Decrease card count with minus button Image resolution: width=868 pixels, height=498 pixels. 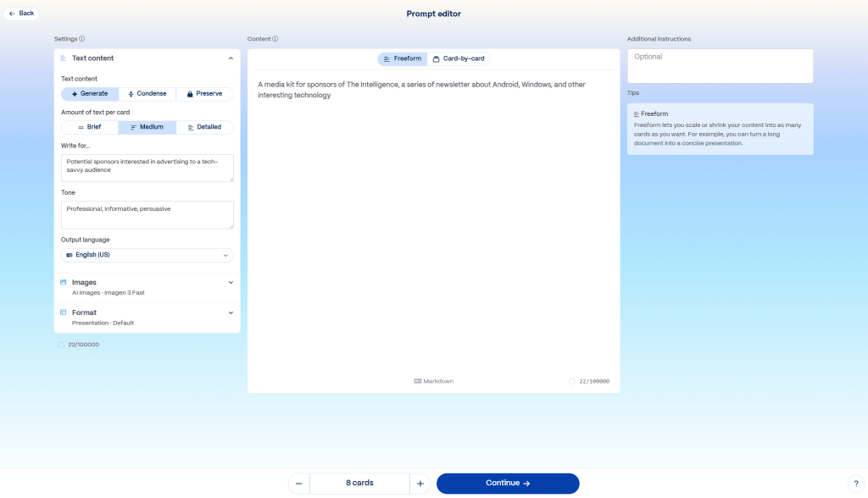pos(299,484)
